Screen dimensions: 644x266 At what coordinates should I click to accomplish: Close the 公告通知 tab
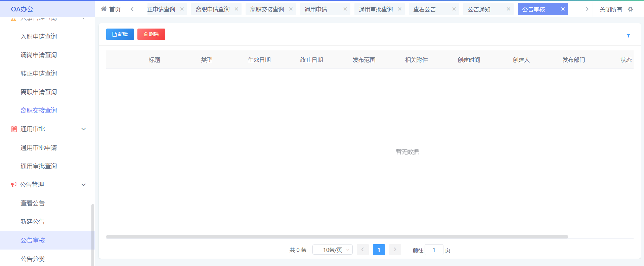point(508,9)
